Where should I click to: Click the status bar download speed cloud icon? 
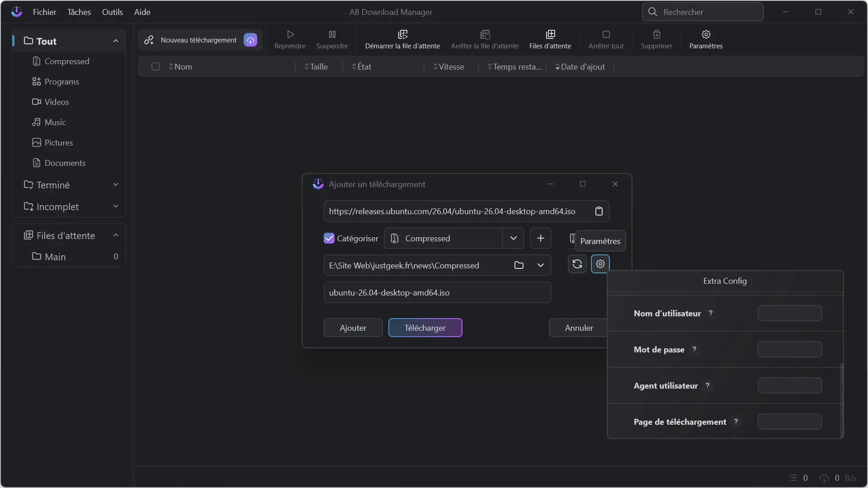coord(824,478)
